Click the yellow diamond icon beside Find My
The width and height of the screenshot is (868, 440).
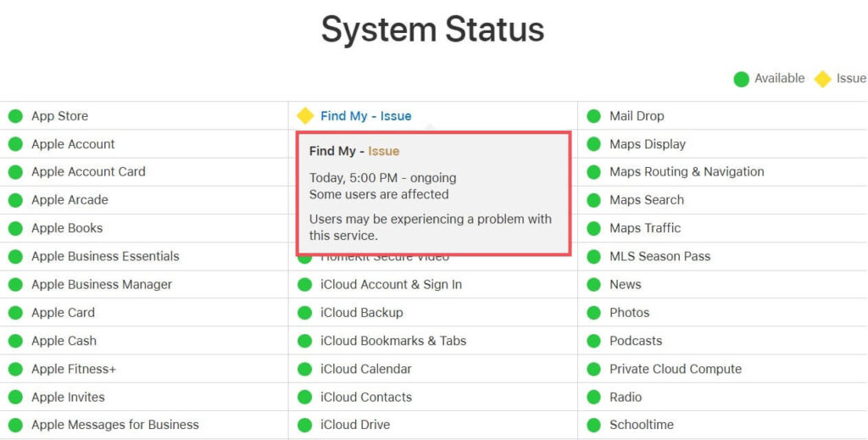tap(305, 116)
